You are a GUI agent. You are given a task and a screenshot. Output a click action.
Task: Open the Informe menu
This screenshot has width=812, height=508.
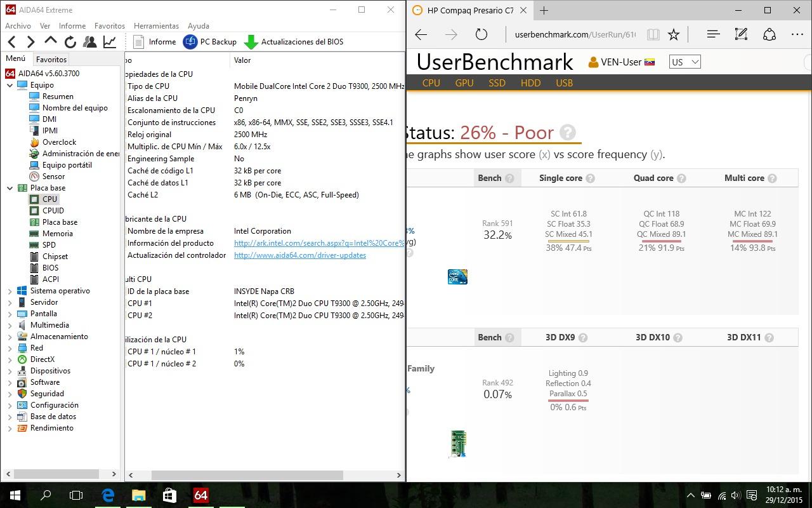(x=72, y=26)
